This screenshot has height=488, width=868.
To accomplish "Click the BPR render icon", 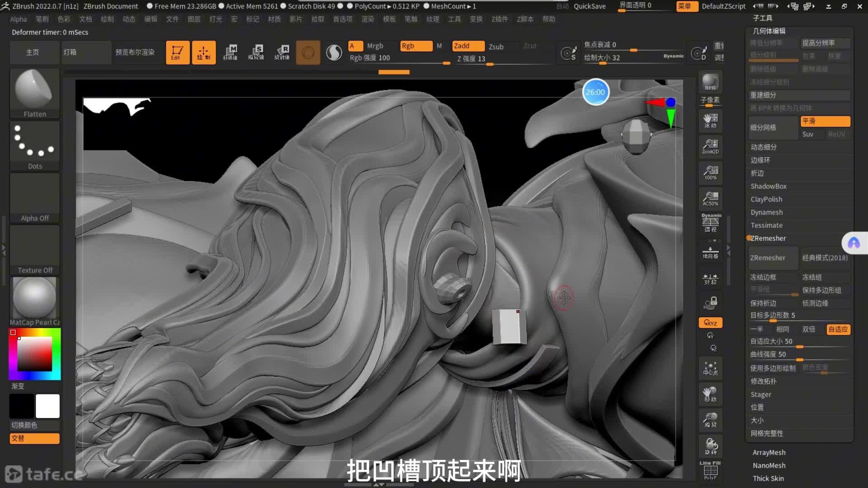I will coord(710,82).
